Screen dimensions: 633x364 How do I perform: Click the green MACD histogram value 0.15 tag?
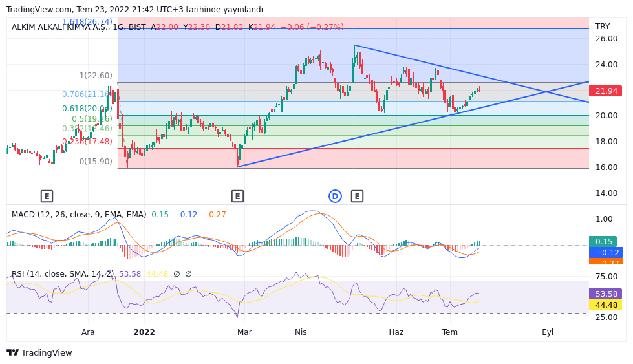[603, 241]
